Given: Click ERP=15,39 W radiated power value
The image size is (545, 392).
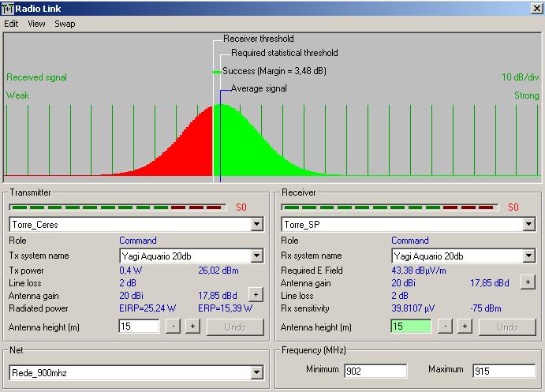Looking at the screenshot, I should (226, 308).
